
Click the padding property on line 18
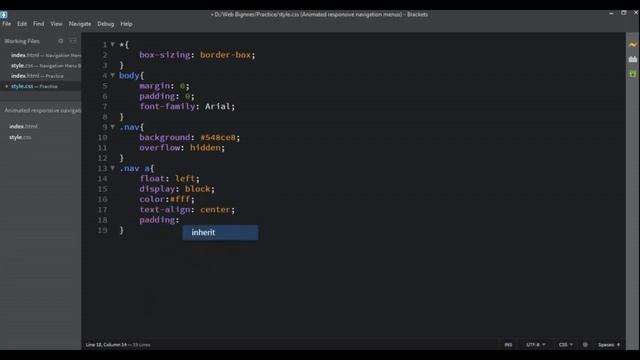click(157, 220)
